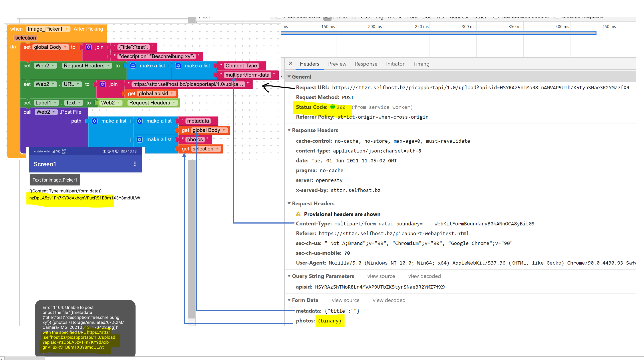
Task: Open the Screen1 three-dot overflow menu
Action: coord(135,164)
